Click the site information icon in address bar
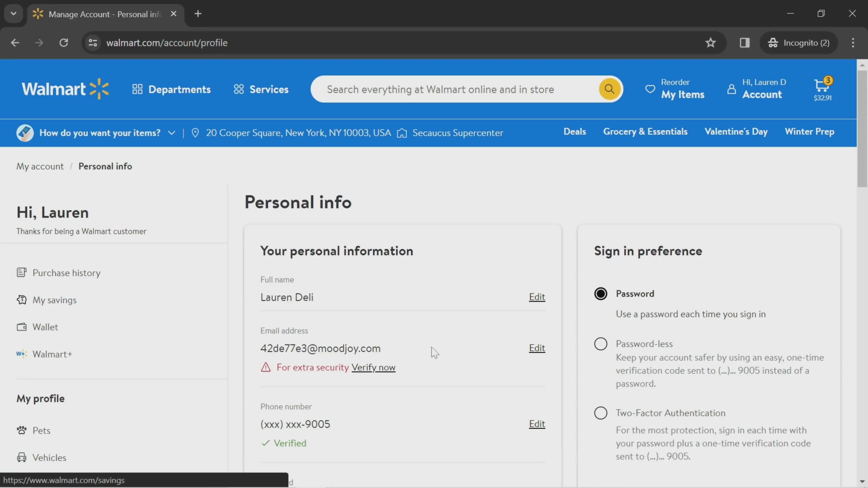 point(93,43)
